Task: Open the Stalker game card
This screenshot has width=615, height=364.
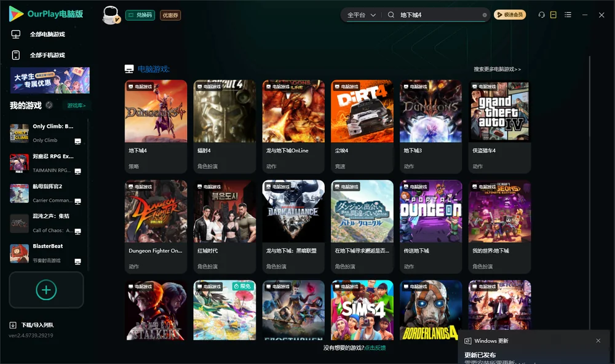Action: pyautogui.click(x=156, y=310)
